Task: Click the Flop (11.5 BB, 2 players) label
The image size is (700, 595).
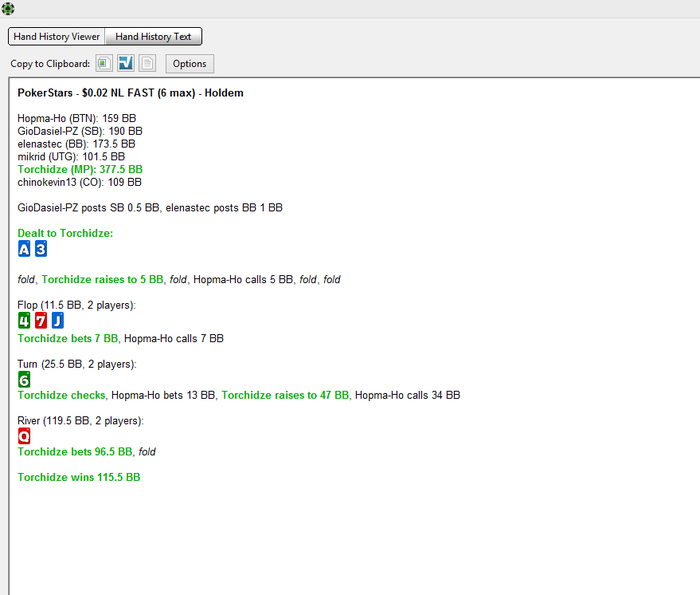Action: tap(76, 305)
